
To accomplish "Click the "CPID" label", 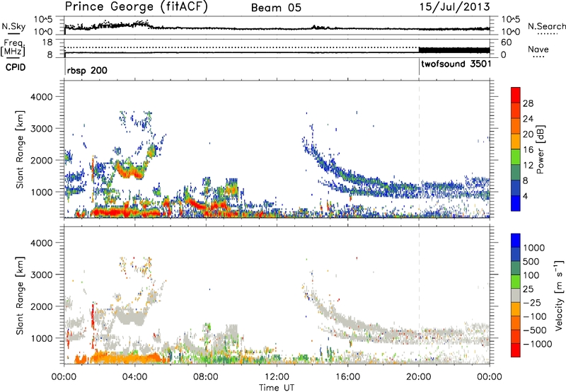I will click(x=16, y=67).
